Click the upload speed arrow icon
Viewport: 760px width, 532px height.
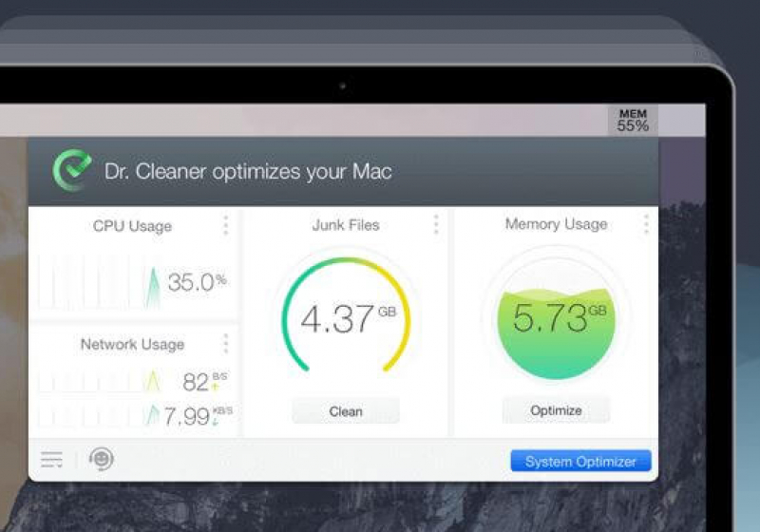coord(217,388)
